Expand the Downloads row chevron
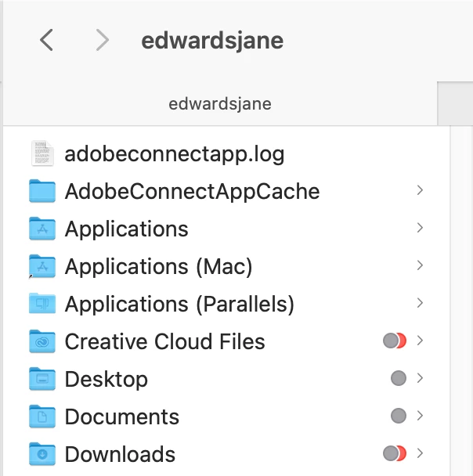473x476 pixels. (420, 453)
